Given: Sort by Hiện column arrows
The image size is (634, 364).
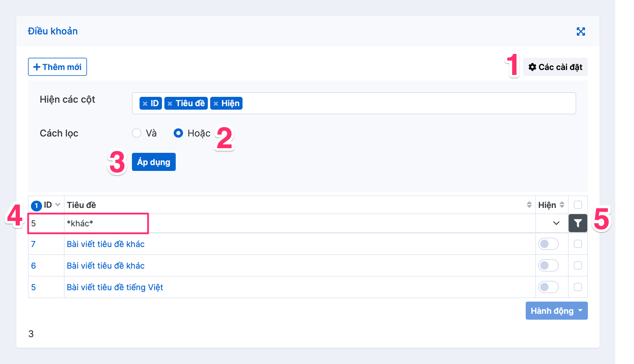Looking at the screenshot, I should [x=562, y=205].
